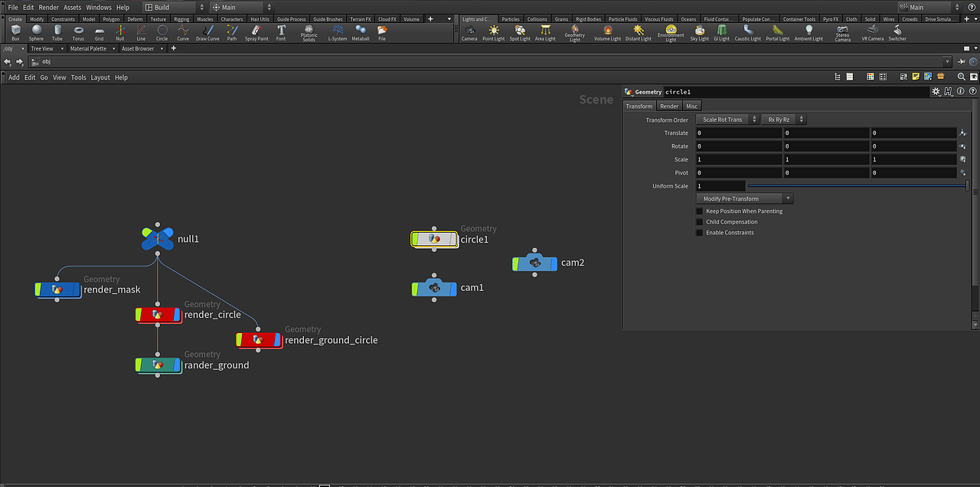Screen dimensions: 980x487
Task: Toggle the display flag on rander_ground node
Action: [x=178, y=365]
